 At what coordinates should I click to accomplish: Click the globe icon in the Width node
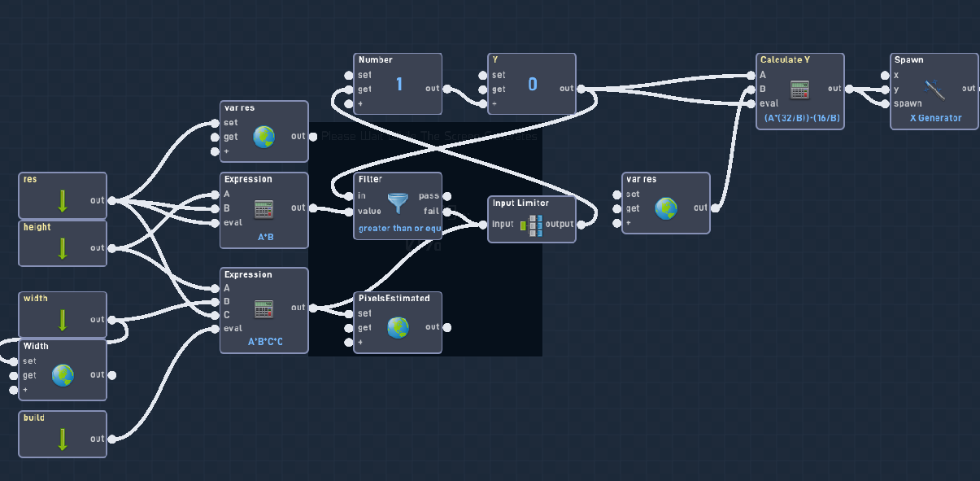[x=63, y=375]
